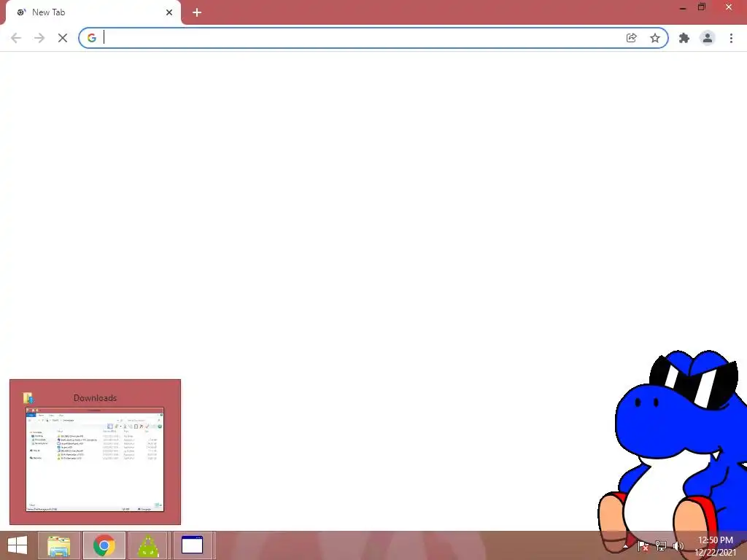Show hidden tray icons arrow
This screenshot has width=747, height=560.
coord(625,546)
